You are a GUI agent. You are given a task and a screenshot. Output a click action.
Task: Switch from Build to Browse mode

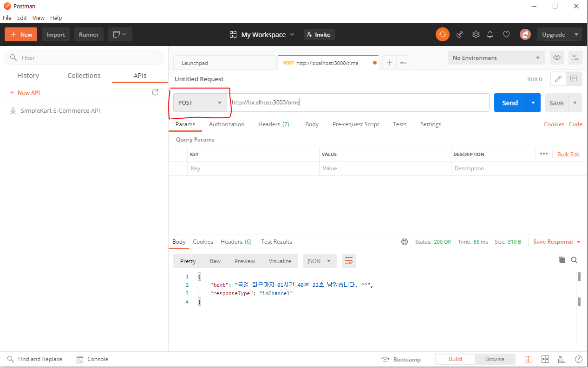(x=495, y=359)
